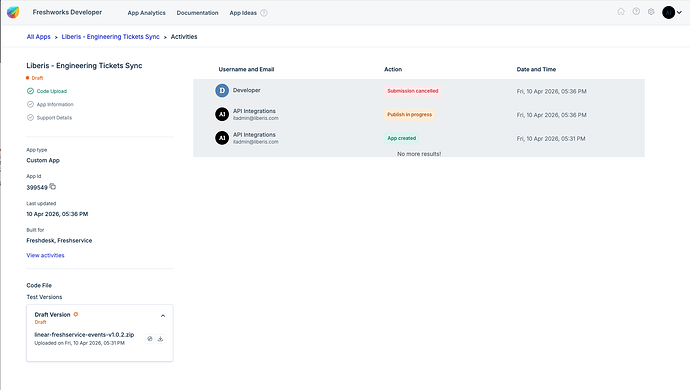The height and width of the screenshot is (390, 690).
Task: Open App Analytics menu
Action: 147,13
